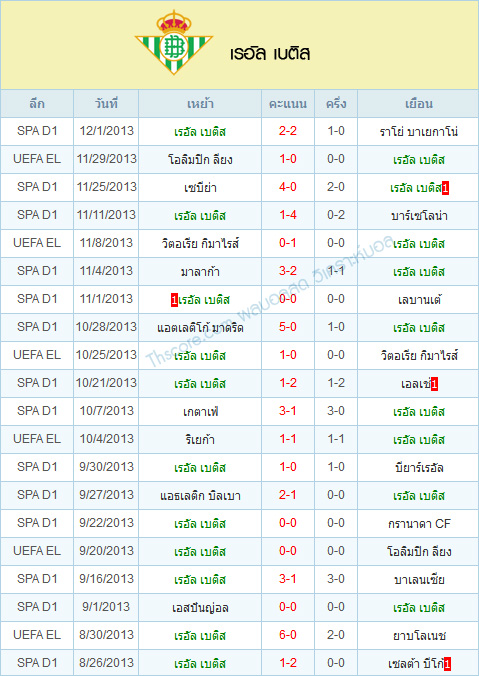The width and height of the screenshot is (479, 676).
Task: Click the ครึ่ง column header
Action: 336,103
